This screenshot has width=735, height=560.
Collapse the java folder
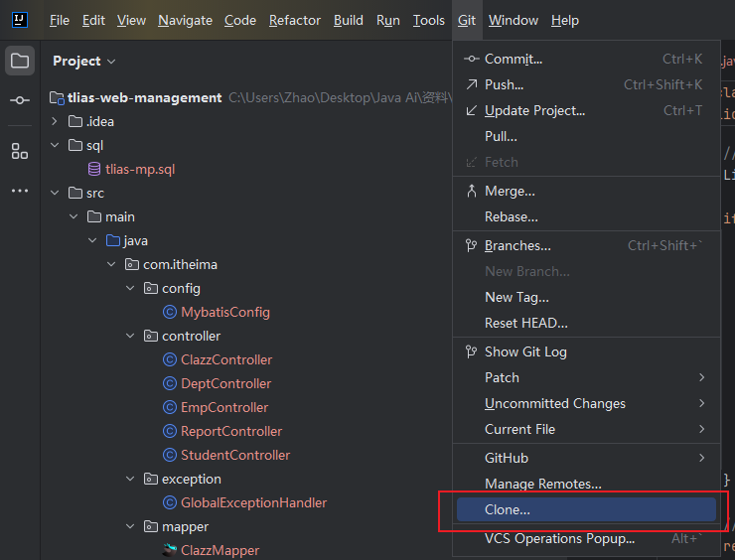92,240
